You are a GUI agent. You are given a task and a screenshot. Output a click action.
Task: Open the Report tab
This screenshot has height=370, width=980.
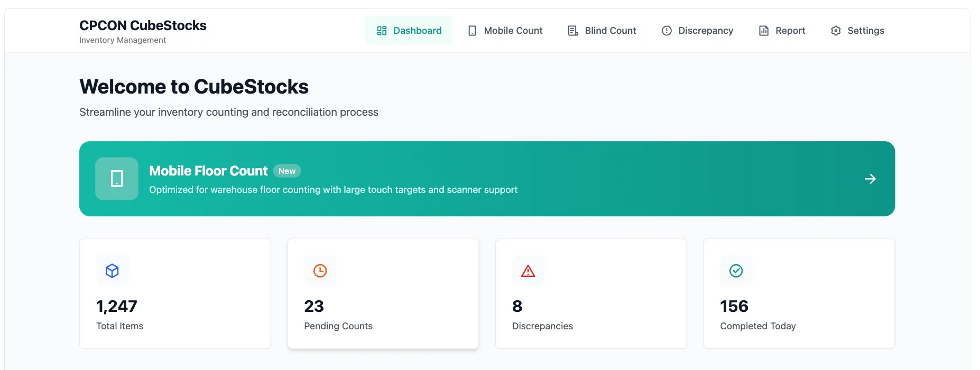pyautogui.click(x=790, y=31)
